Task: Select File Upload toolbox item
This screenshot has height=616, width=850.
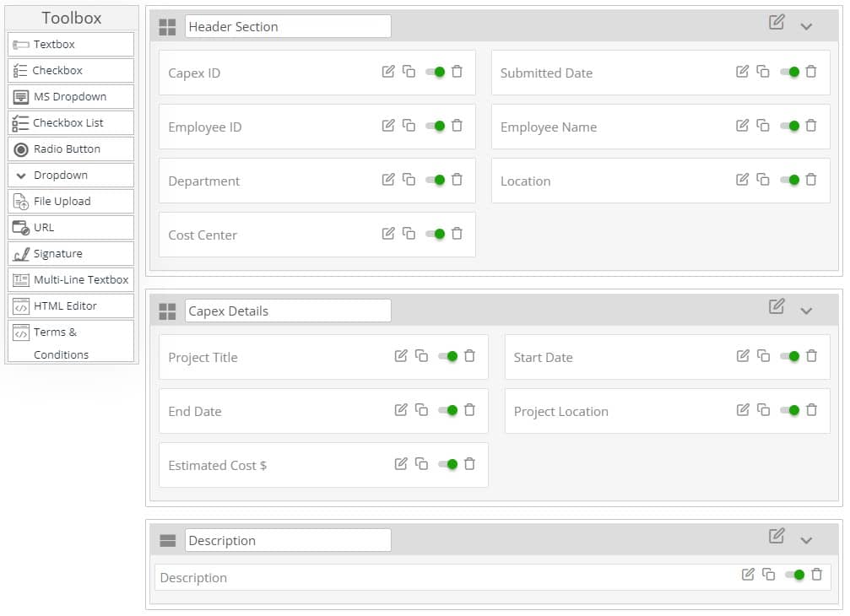Action: click(71, 202)
